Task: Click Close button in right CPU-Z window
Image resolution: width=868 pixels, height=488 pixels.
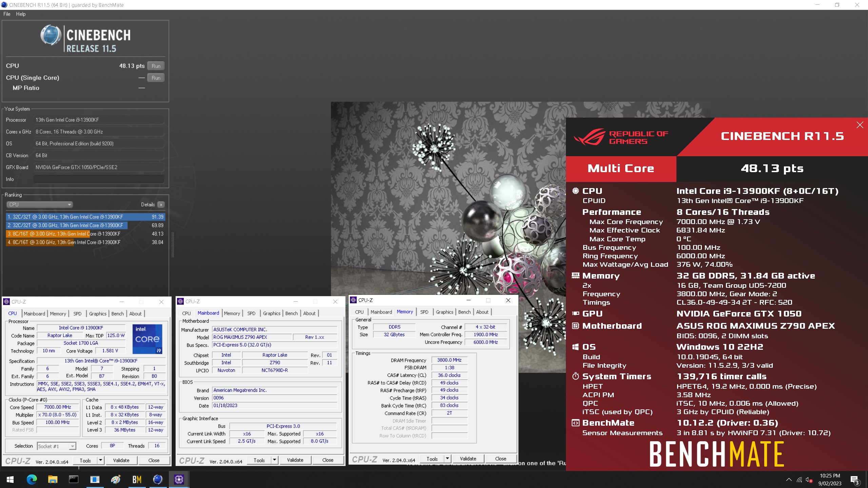Action: point(500,459)
